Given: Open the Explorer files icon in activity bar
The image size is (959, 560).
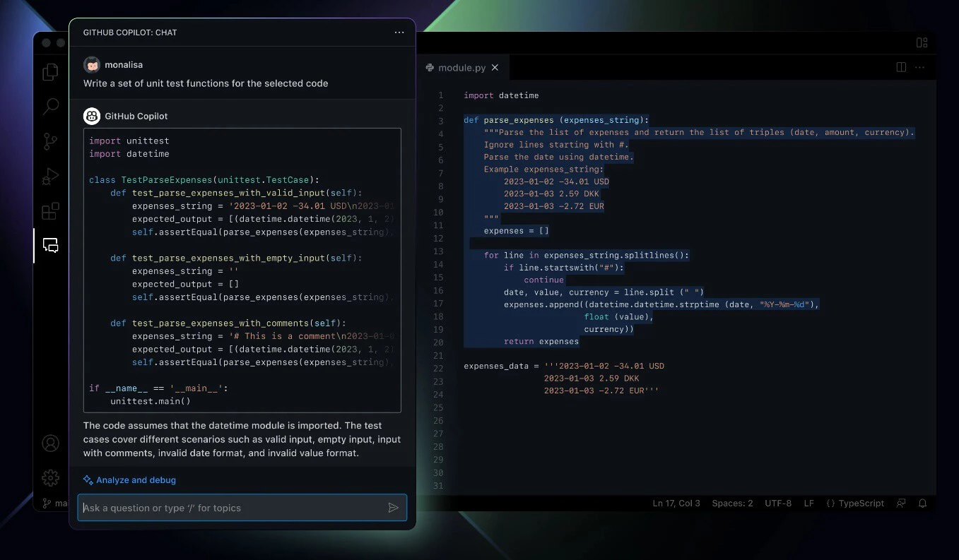Looking at the screenshot, I should point(50,72).
